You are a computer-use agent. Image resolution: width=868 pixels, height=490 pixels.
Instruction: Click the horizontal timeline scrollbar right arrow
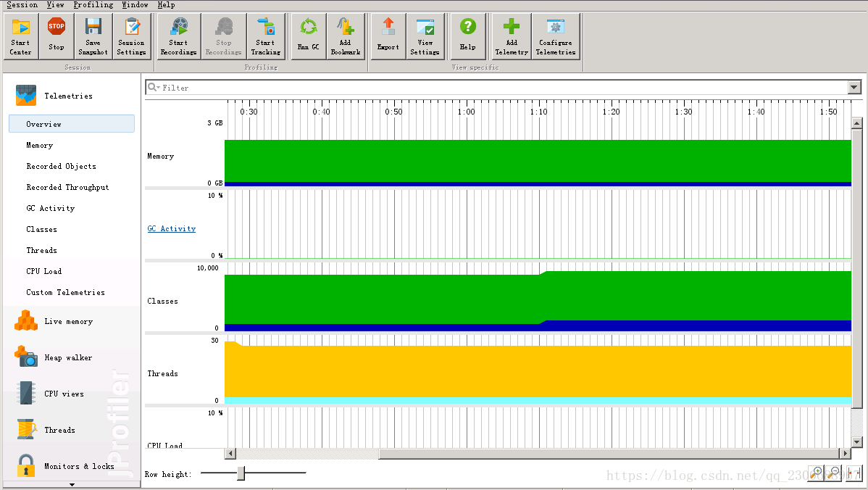point(846,454)
